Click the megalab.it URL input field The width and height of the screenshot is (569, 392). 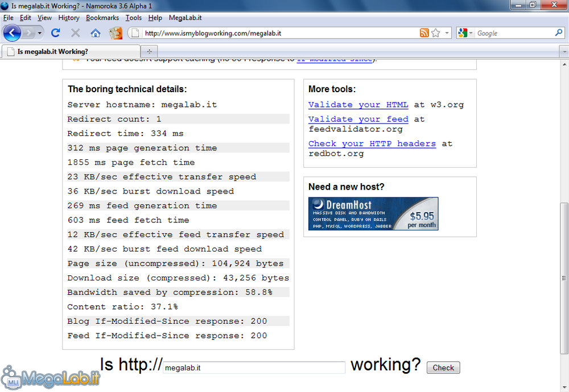tap(254, 368)
